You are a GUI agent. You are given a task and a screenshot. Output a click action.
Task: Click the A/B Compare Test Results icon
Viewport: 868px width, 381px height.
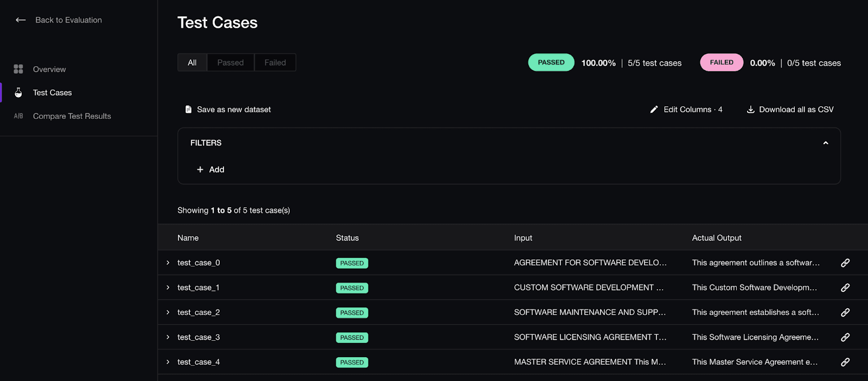pos(18,116)
